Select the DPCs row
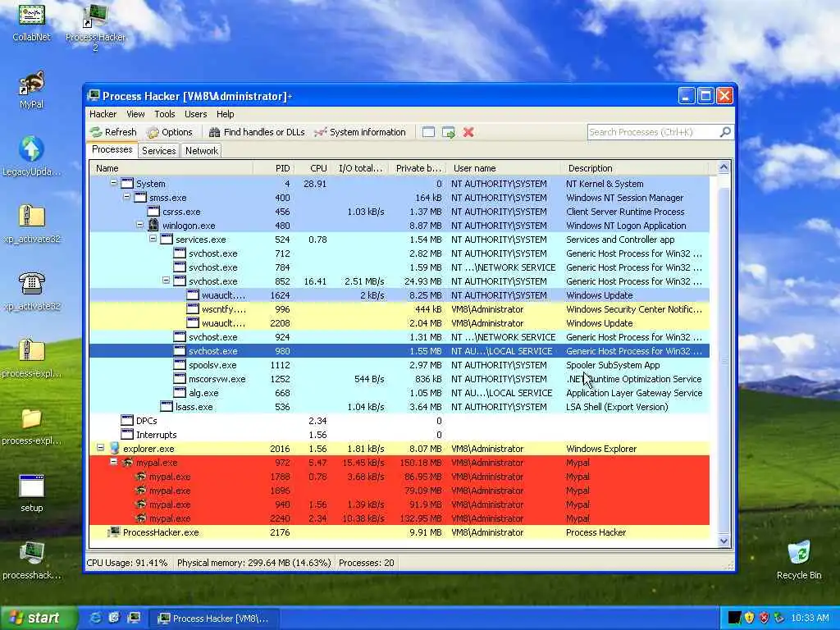The width and height of the screenshot is (840, 630). pyautogui.click(x=399, y=421)
